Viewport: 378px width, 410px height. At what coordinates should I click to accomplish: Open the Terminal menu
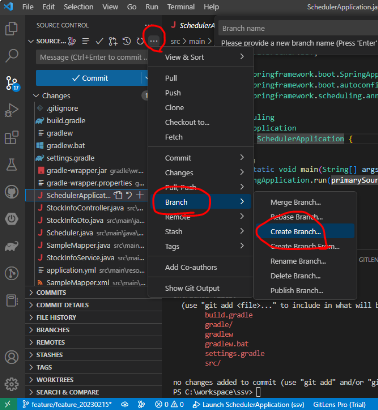pos(181,7)
